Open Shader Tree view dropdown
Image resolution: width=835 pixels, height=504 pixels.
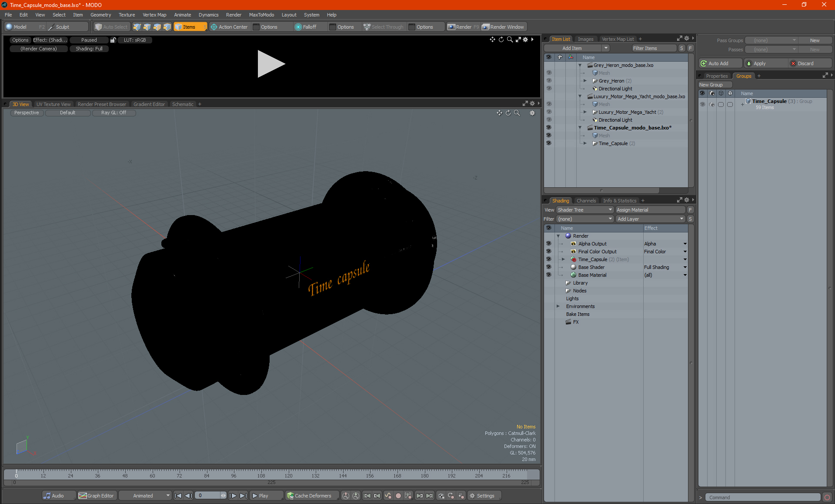click(x=584, y=210)
